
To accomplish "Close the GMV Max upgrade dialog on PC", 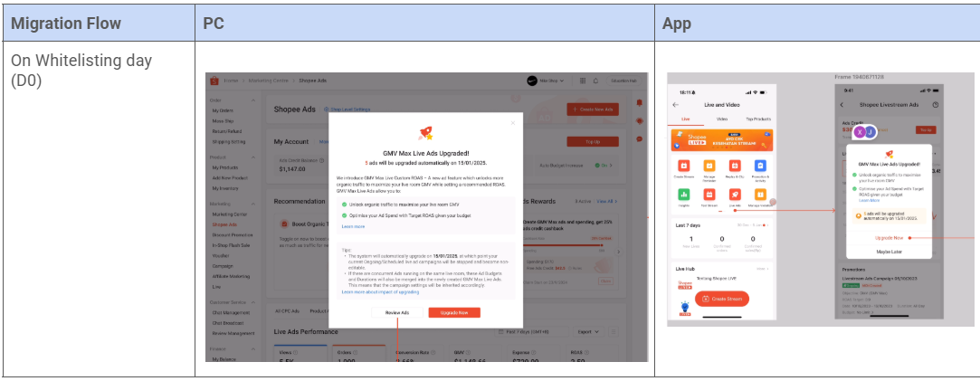I will pos(513,123).
